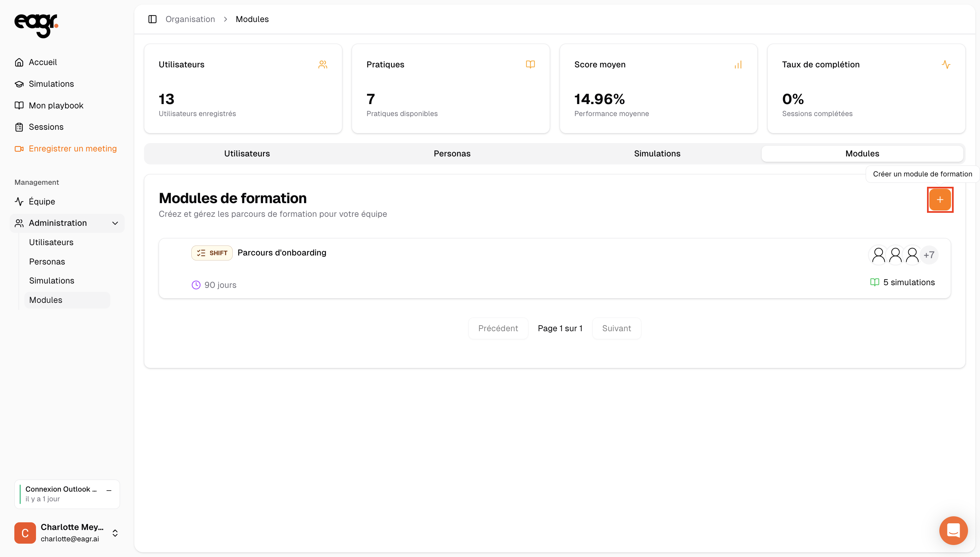The height and width of the screenshot is (557, 980).
Task: Click the eagr logo
Action: point(36,25)
